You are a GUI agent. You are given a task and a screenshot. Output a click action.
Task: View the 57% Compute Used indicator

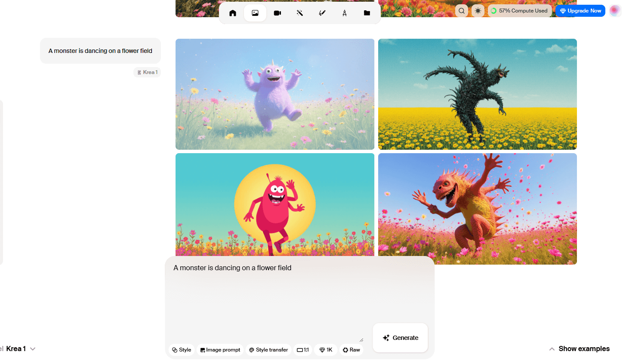pos(519,11)
